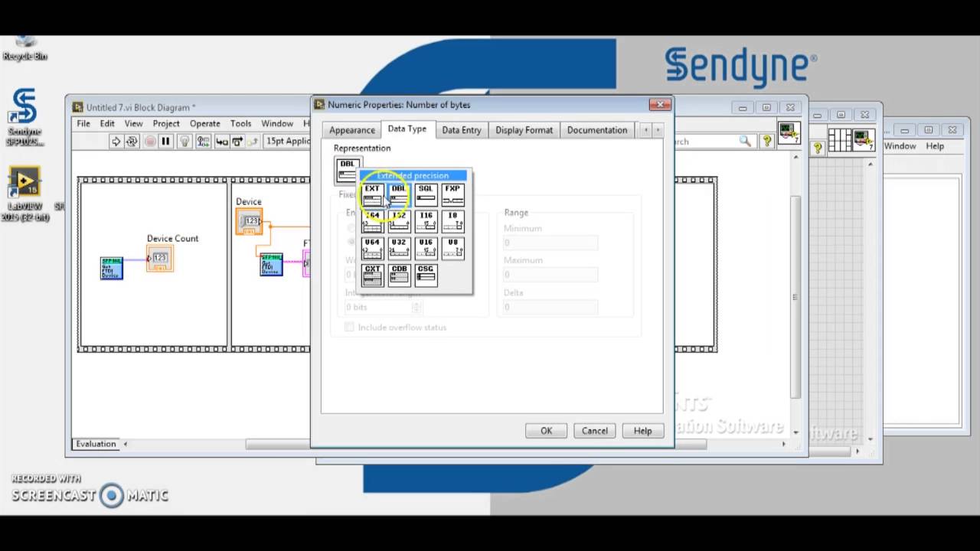Pick U16 unsigned word representation
The width and height of the screenshot is (980, 551).
426,248
